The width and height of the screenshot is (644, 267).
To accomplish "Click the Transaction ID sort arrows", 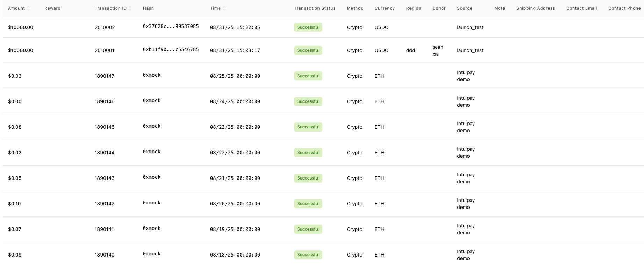I will 130,8.
